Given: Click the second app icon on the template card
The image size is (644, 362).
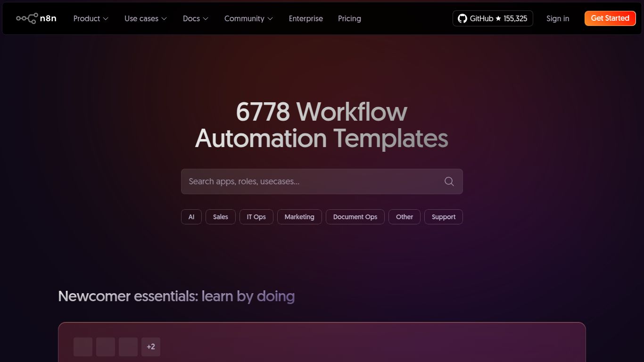Looking at the screenshot, I should (106, 346).
